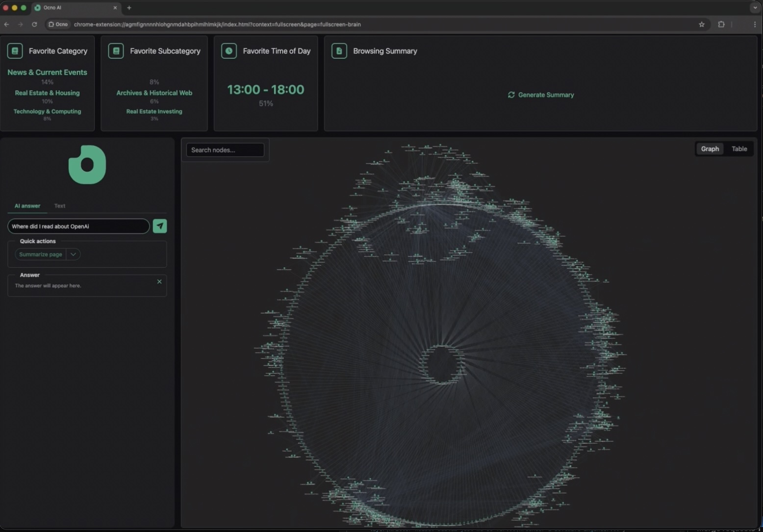
Task: Bookmark this page with the star icon
Action: (x=701, y=25)
